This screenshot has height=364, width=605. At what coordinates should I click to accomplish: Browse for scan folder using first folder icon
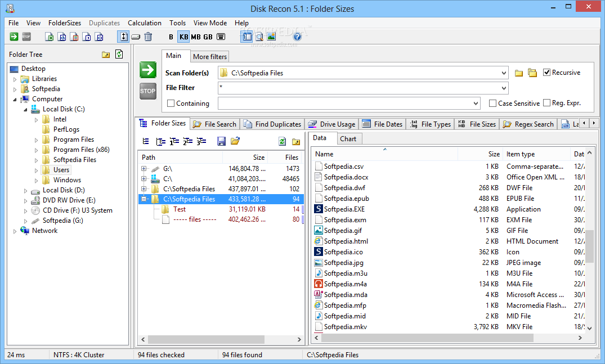click(x=519, y=73)
